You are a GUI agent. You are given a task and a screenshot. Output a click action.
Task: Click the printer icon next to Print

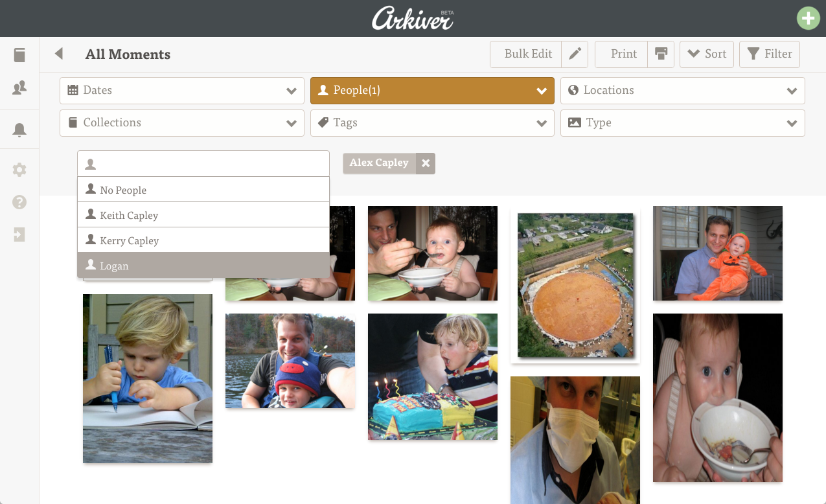click(661, 54)
